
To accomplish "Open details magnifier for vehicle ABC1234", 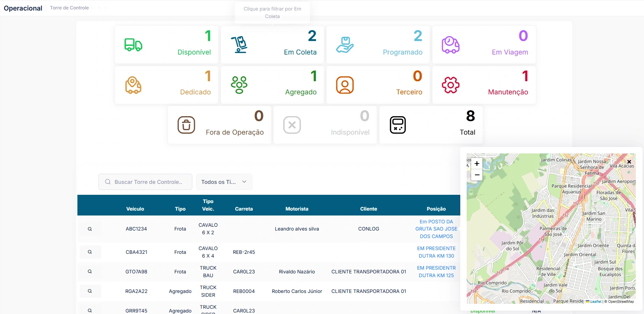I will point(90,229).
